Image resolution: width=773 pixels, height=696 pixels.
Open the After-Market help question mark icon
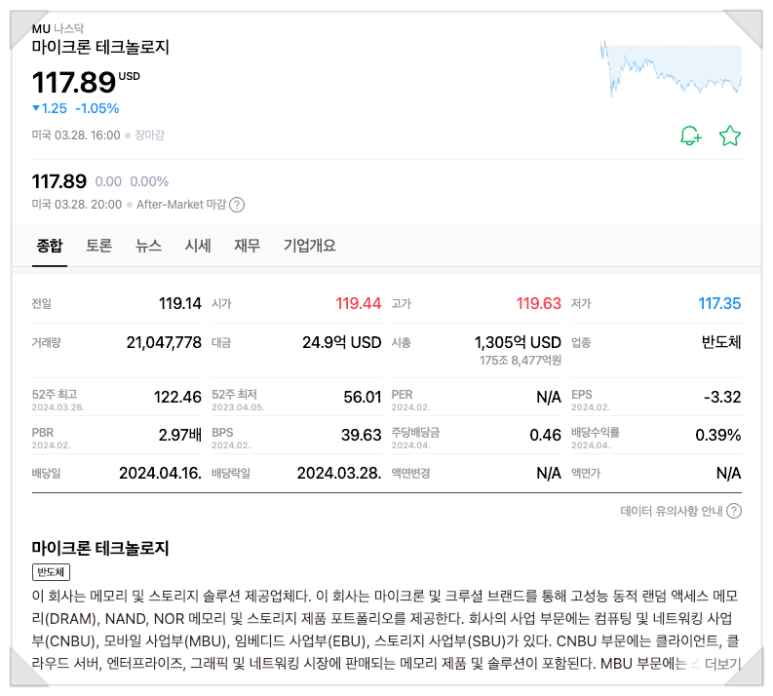point(237,205)
